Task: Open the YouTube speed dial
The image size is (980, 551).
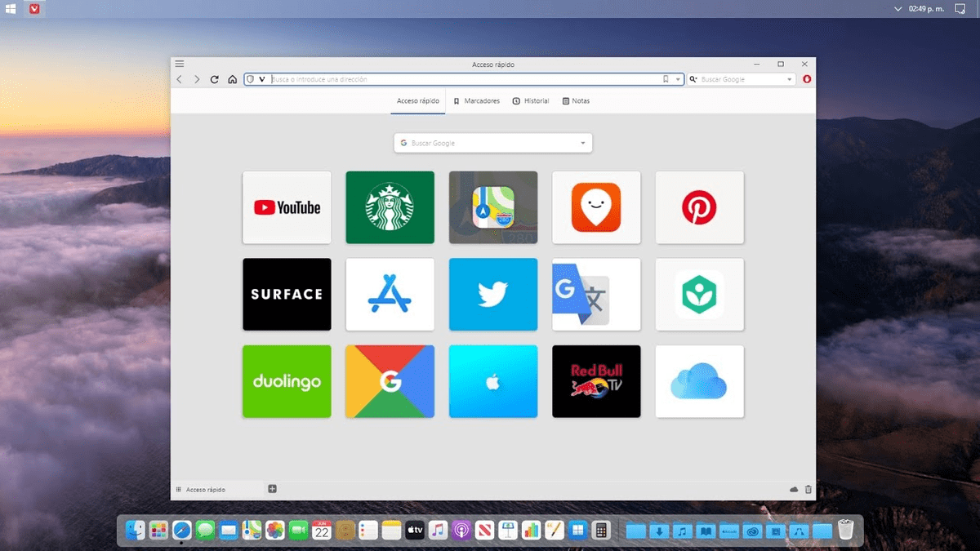Action: click(x=287, y=207)
